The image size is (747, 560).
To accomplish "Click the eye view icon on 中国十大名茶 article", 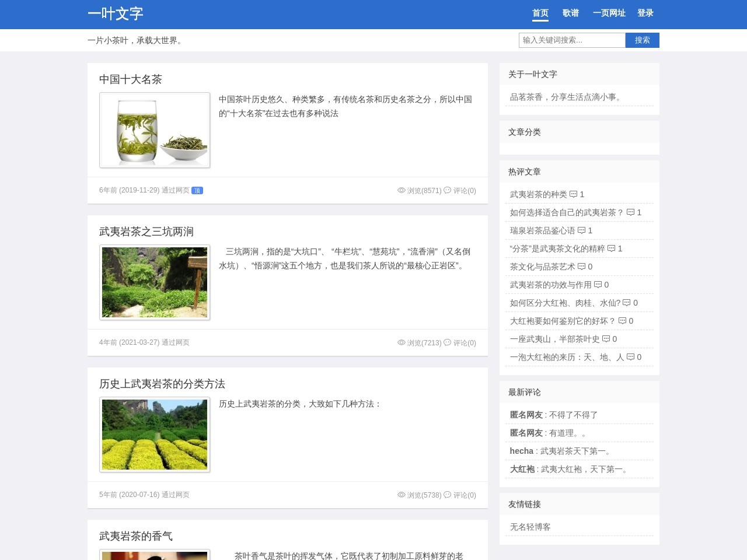I will 402,190.
